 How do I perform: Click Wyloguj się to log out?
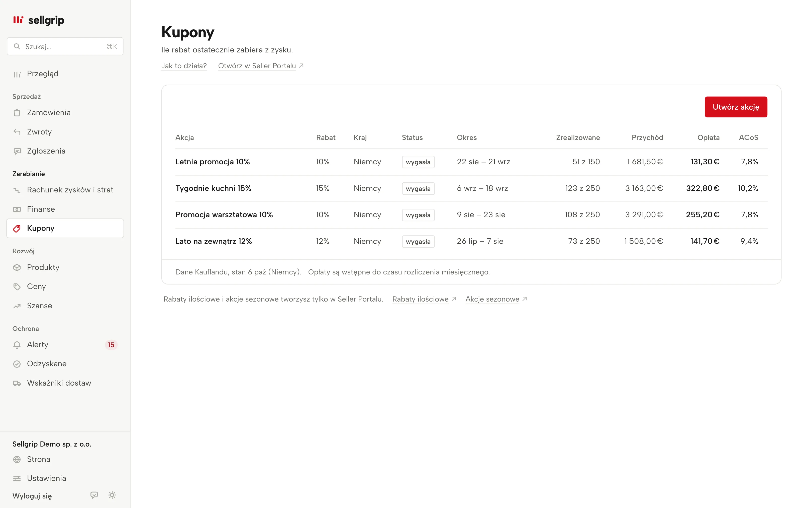(x=32, y=496)
